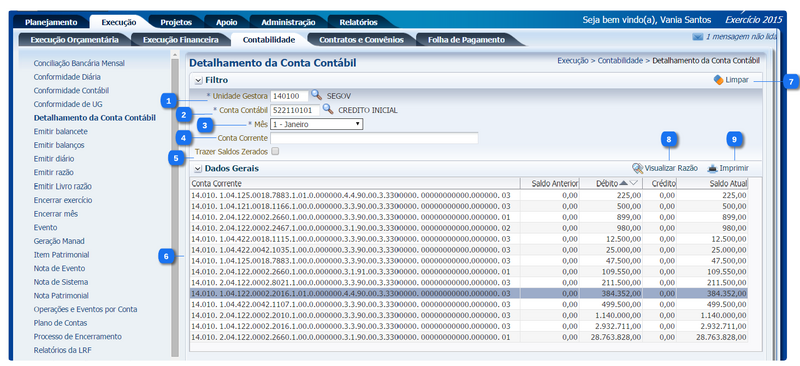
Task: Click the Conta Contábil search magnifier icon
Action: click(328, 109)
